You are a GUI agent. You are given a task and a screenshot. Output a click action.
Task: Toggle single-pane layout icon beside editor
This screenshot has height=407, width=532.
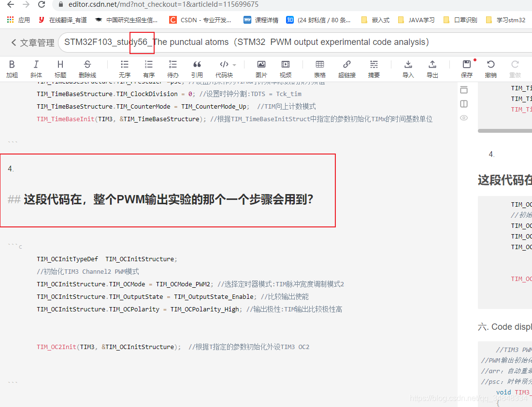coord(464,90)
